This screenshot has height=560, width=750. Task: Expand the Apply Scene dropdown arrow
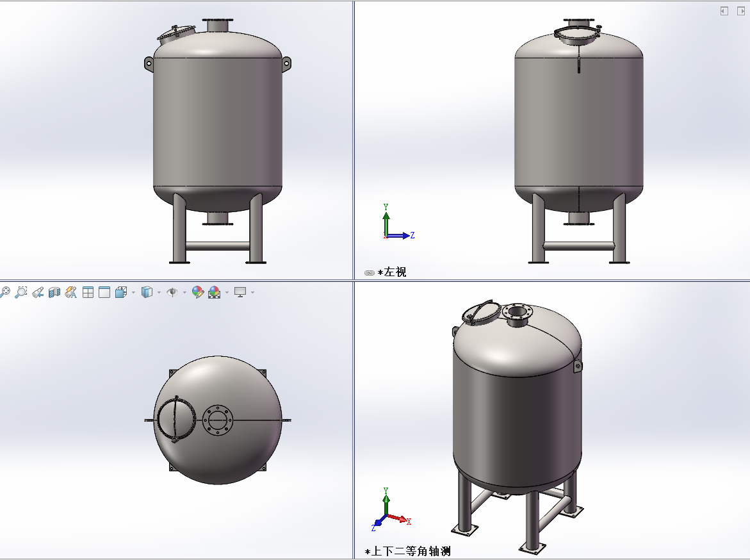[227, 293]
